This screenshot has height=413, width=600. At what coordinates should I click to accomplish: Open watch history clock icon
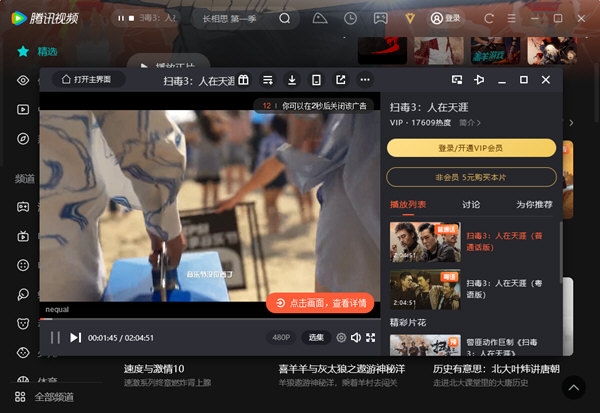click(349, 18)
